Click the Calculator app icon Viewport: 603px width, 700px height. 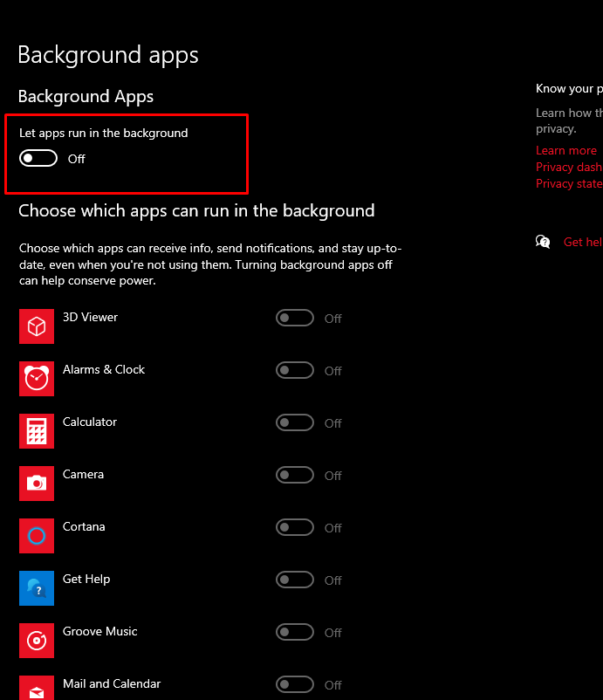pyautogui.click(x=37, y=431)
